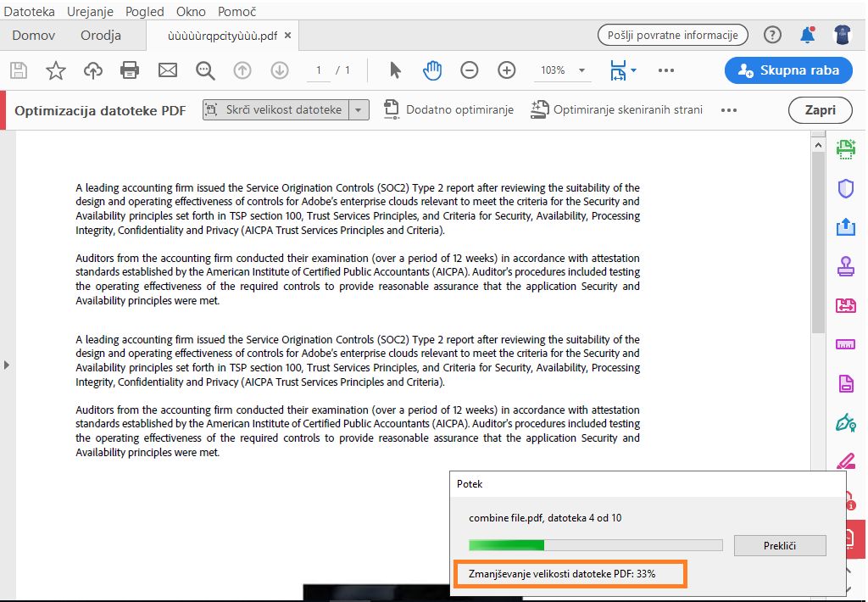The width and height of the screenshot is (868, 602).
Task: Select the Marquee Zoom magnifier tool
Action: 205,70
